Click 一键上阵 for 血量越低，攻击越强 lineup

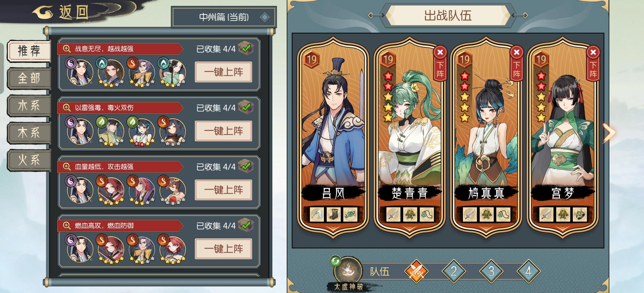tap(223, 190)
